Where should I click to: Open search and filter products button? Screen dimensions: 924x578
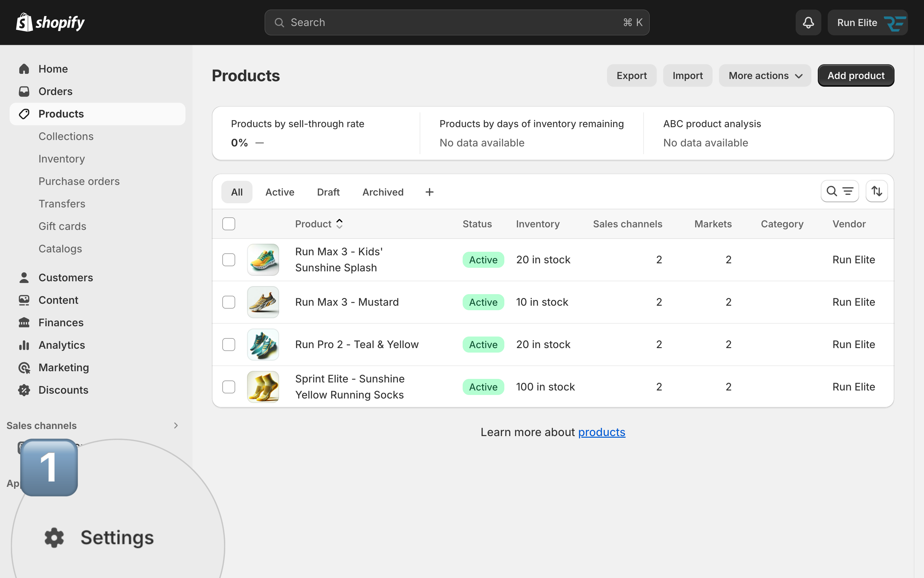pyautogui.click(x=840, y=191)
